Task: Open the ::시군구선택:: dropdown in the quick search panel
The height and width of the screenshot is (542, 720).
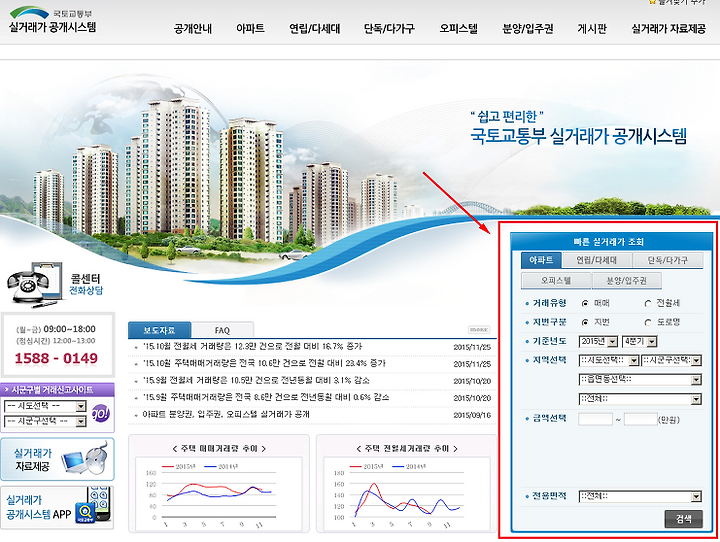Action: click(672, 361)
